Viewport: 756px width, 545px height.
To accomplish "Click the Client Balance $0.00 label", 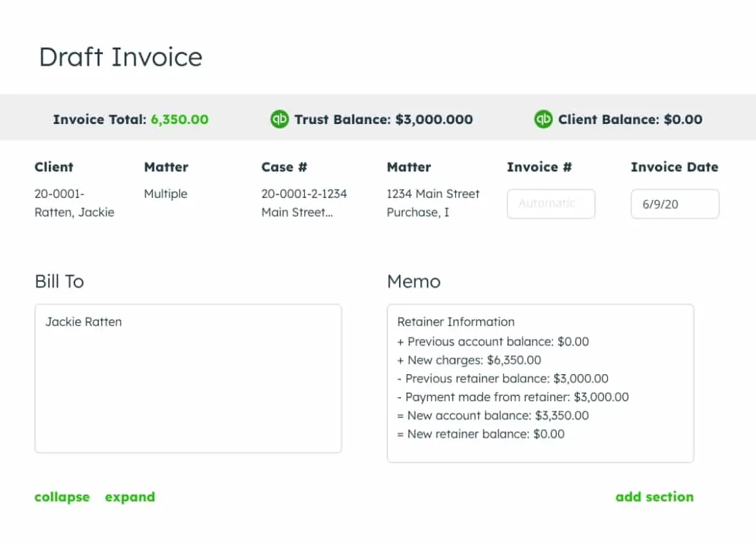I will (630, 119).
